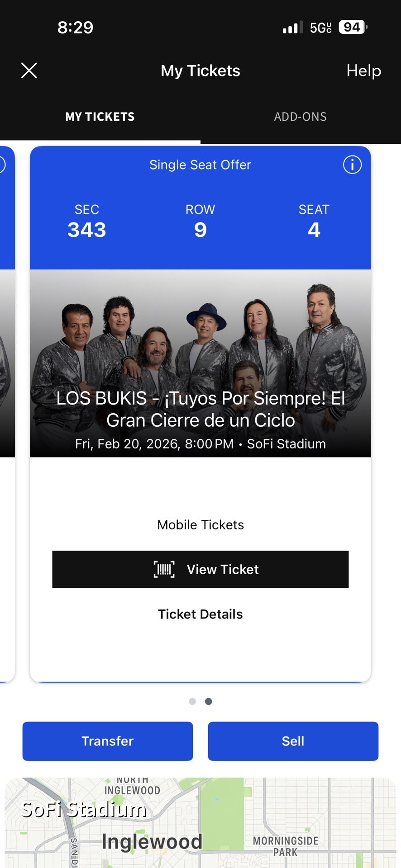Open Help from the top bar

pos(363,71)
